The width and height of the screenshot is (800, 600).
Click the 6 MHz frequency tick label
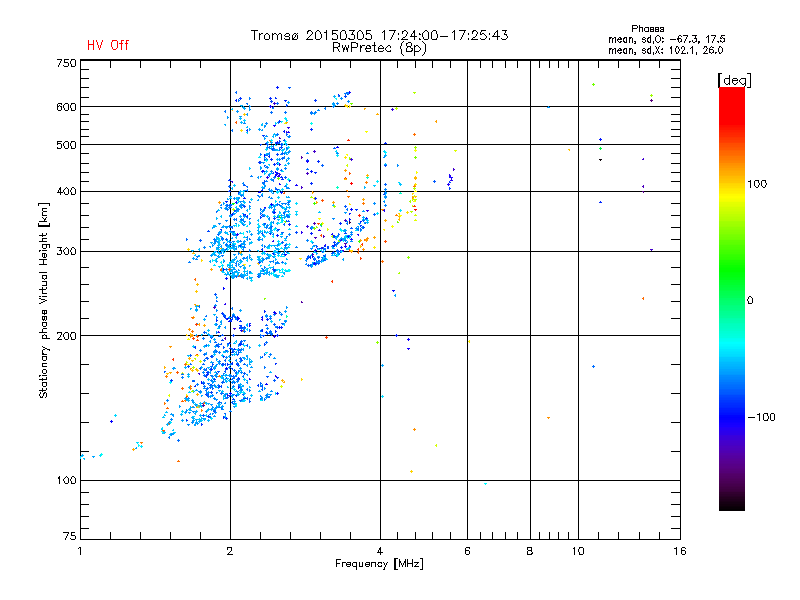(x=467, y=551)
